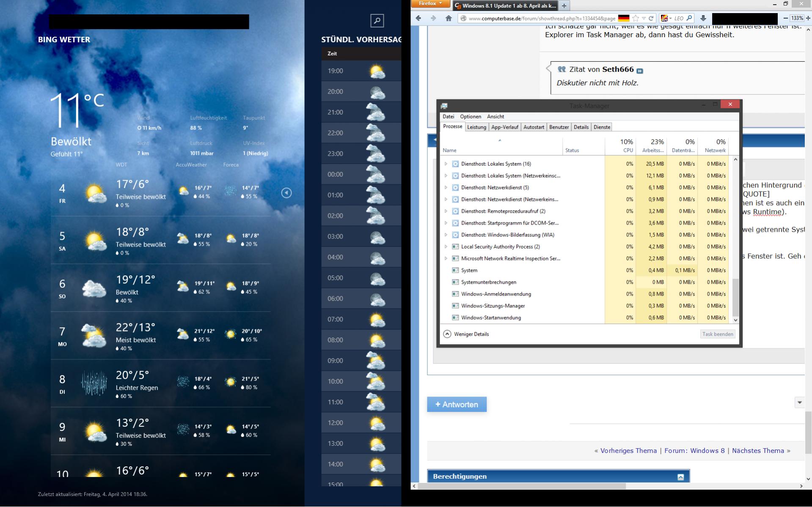The width and height of the screenshot is (812, 507).
Task: Click the System process icon
Action: pos(455,270)
